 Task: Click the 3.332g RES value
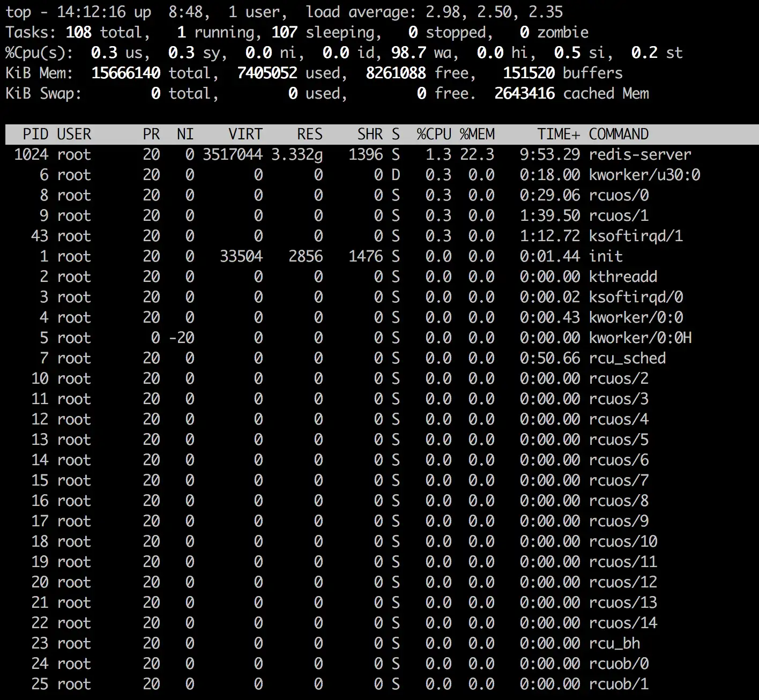297,154
